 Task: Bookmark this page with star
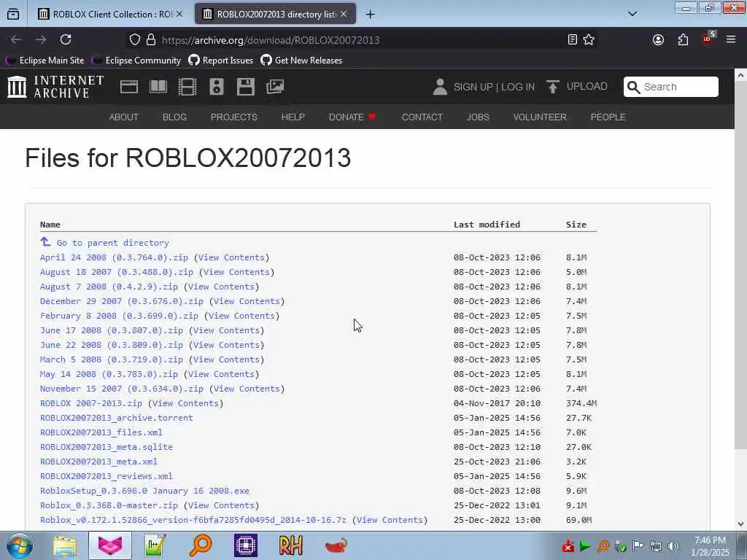point(589,39)
